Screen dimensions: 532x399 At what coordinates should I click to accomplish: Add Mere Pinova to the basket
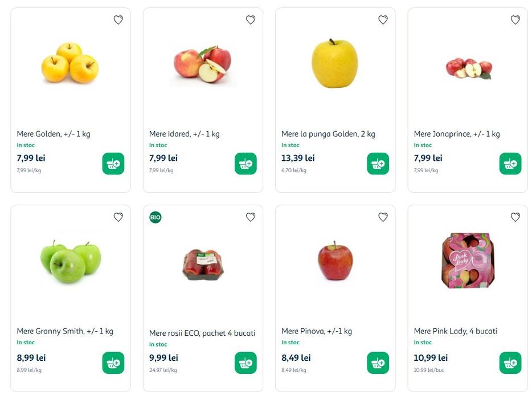pos(378,363)
